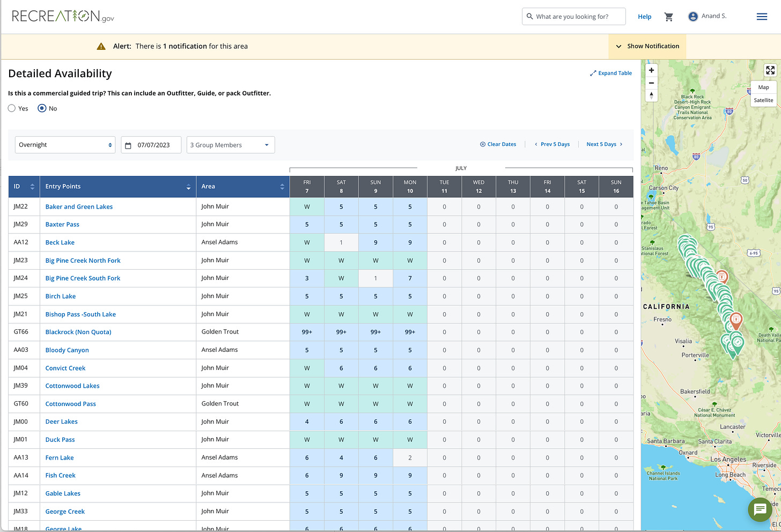Open Bishop Pass -South Lake link
Image resolution: width=781 pixels, height=532 pixels.
(80, 314)
